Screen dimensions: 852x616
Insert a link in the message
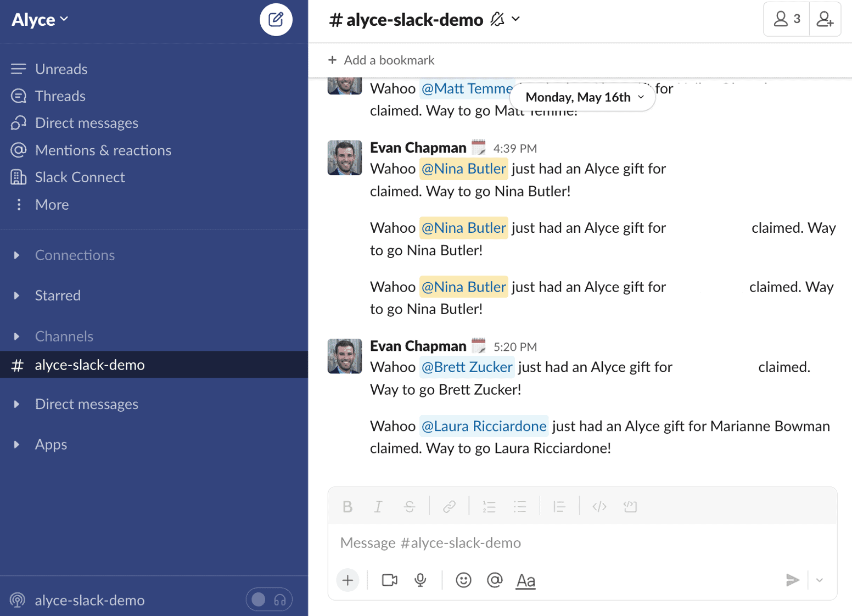(449, 507)
